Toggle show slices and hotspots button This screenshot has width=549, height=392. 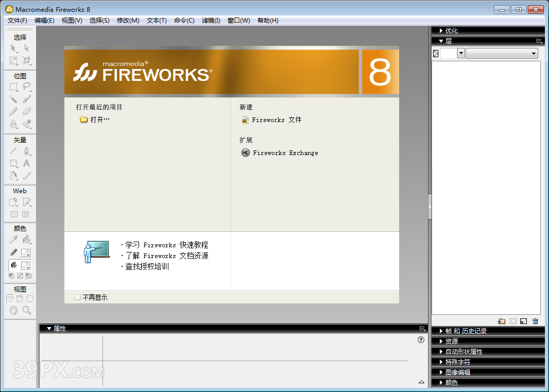(26, 214)
